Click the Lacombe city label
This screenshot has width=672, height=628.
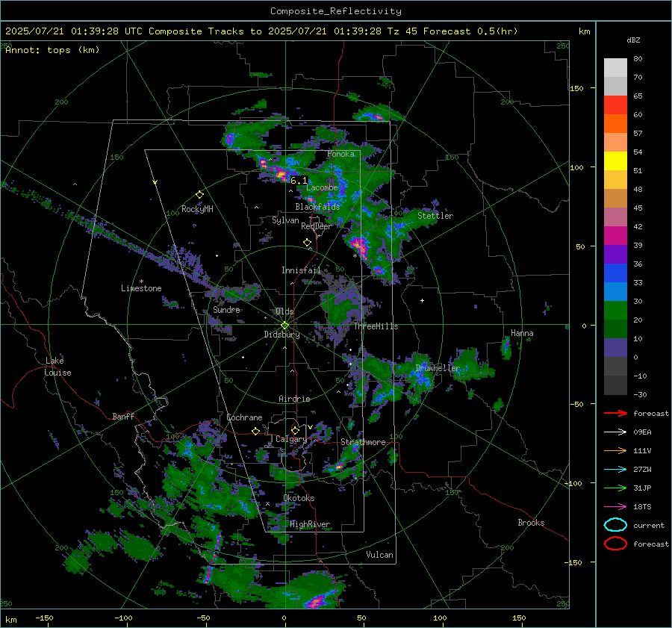(x=322, y=187)
